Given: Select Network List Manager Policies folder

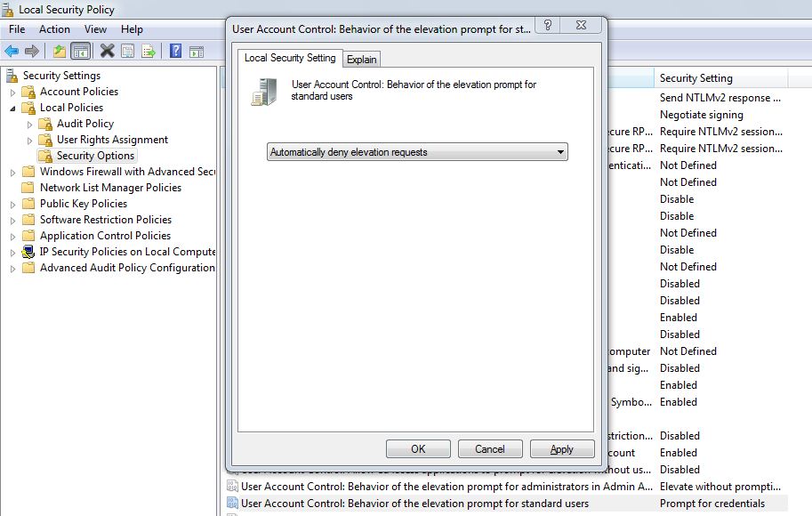Looking at the screenshot, I should click(110, 188).
